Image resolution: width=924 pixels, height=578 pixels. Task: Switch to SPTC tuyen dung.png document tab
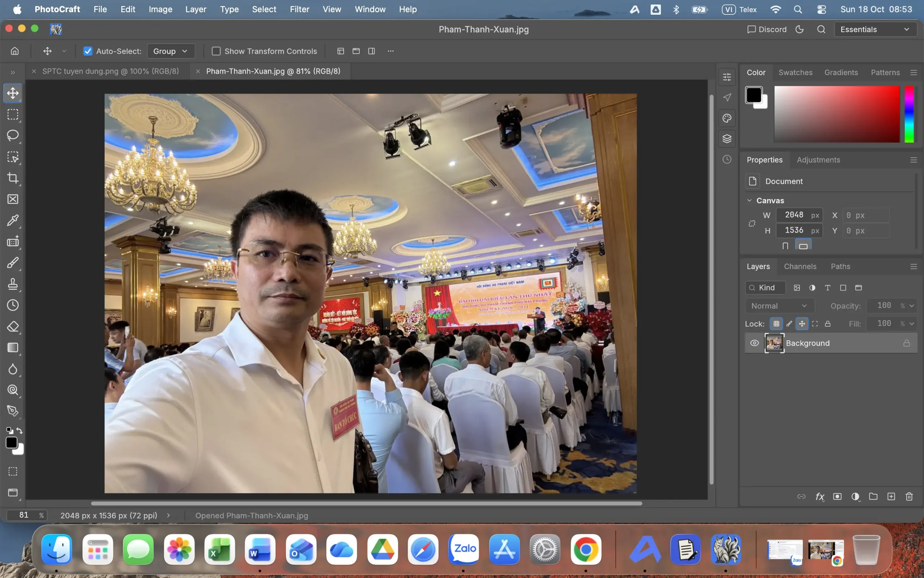(110, 71)
